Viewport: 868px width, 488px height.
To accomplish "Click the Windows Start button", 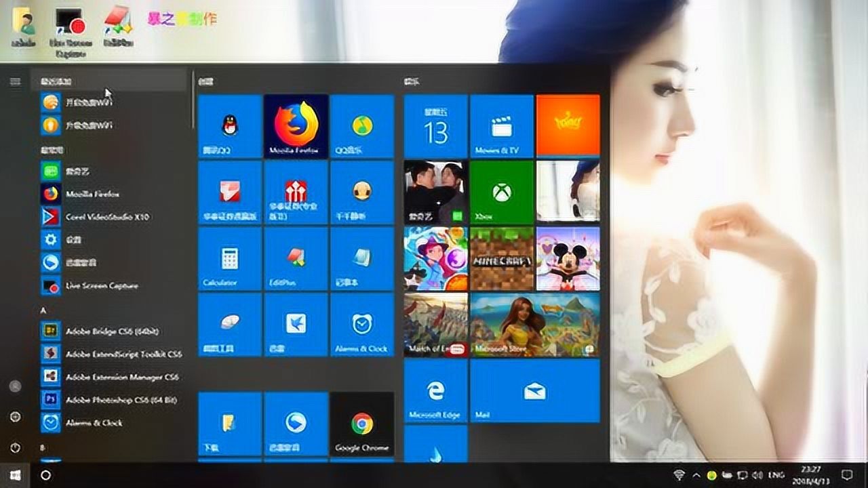I will pyautogui.click(x=15, y=474).
